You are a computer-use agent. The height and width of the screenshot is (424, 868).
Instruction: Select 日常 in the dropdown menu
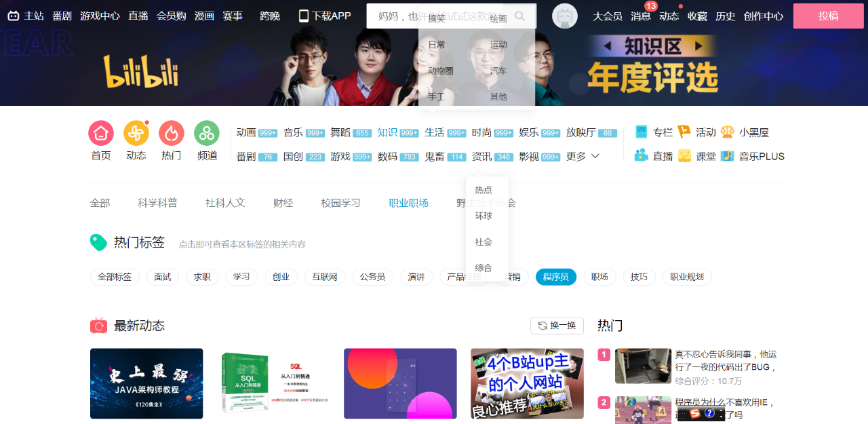(437, 45)
